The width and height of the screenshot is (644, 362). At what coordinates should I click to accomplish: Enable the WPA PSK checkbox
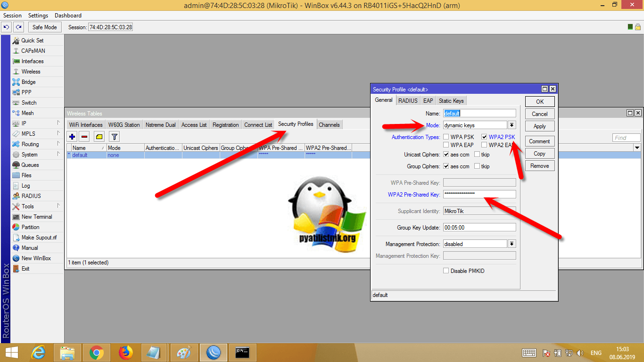tap(446, 137)
